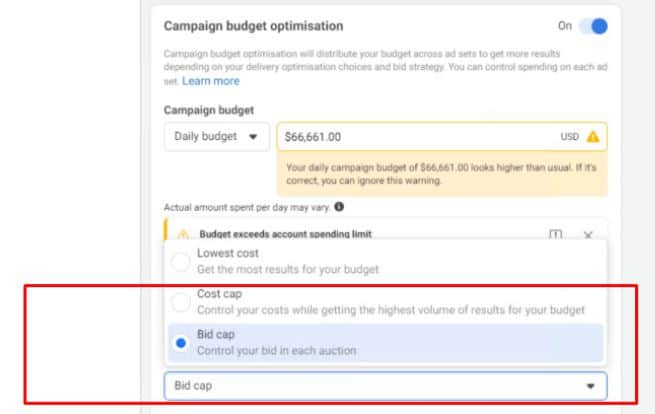Open the Daily budget type dropdown
This screenshot has width=655, height=414.
216,137
